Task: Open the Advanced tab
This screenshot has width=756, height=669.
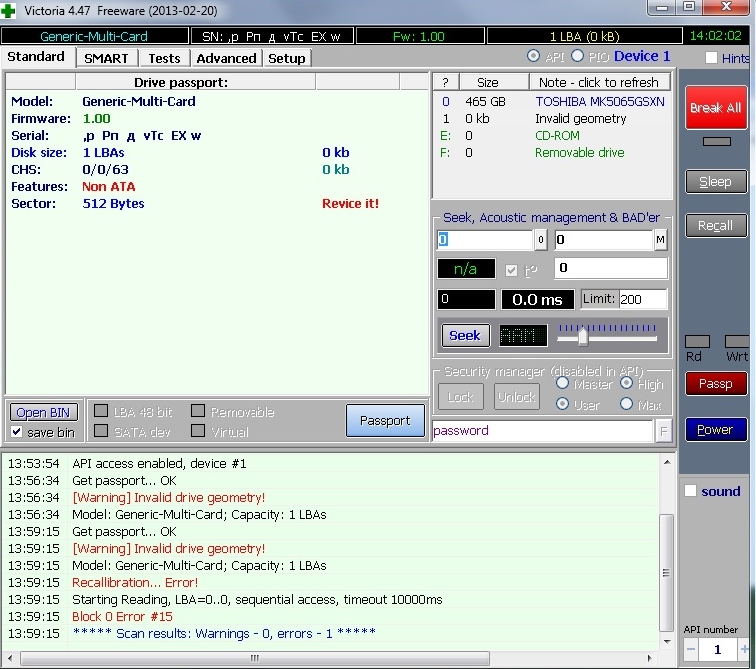Action: pos(226,58)
